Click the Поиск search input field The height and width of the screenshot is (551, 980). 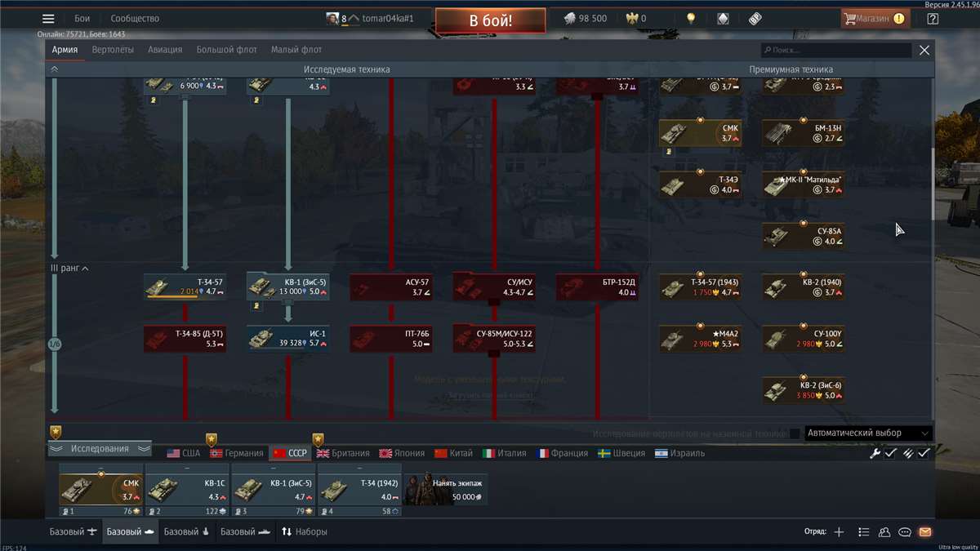point(836,51)
